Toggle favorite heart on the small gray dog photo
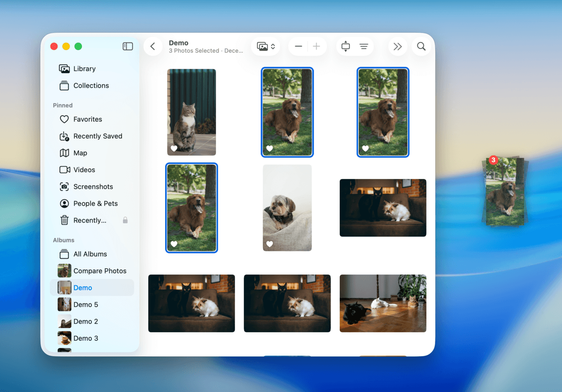This screenshot has height=392, width=562. (x=270, y=244)
